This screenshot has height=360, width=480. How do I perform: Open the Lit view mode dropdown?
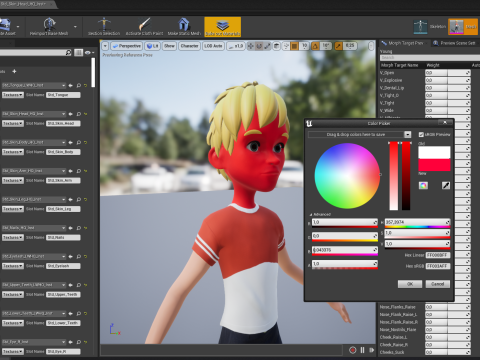pyautogui.click(x=153, y=46)
